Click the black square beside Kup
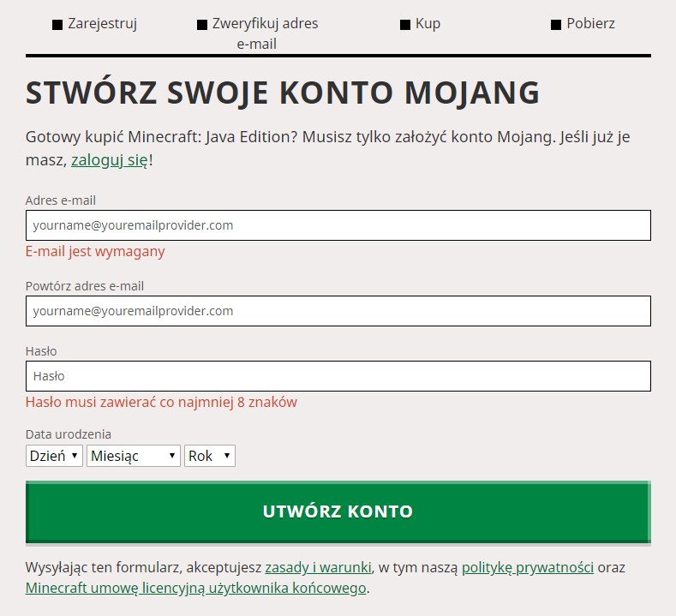The image size is (676, 616). [x=405, y=25]
